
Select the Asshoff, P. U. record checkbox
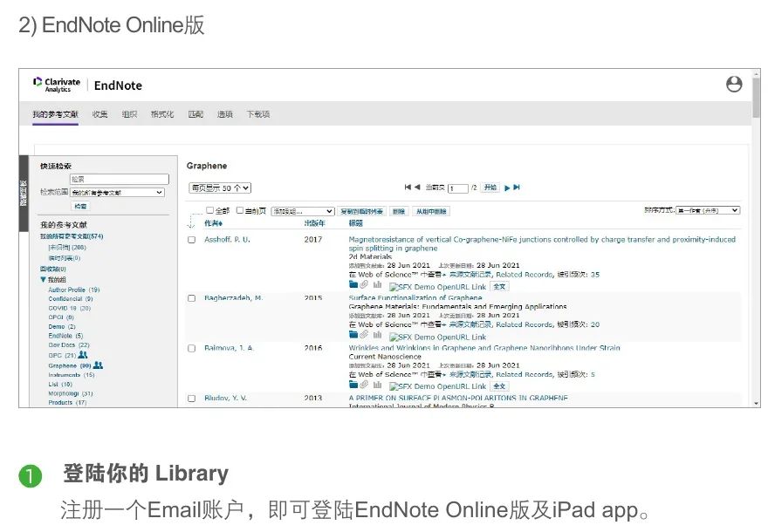tap(191, 240)
